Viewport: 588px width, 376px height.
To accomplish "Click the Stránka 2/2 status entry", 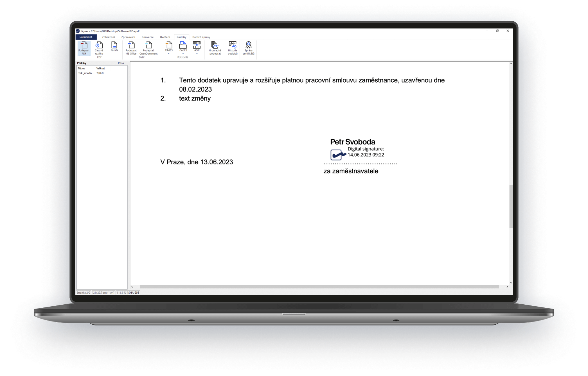I will click(x=84, y=293).
